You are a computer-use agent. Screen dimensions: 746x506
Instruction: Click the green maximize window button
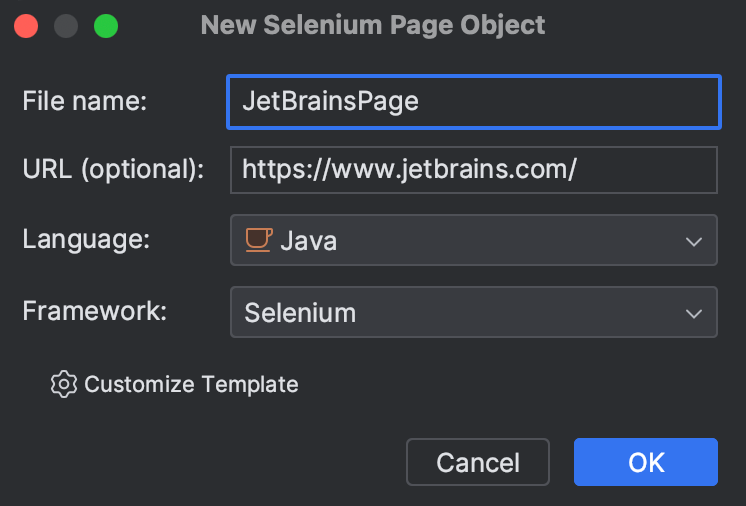coord(106,26)
